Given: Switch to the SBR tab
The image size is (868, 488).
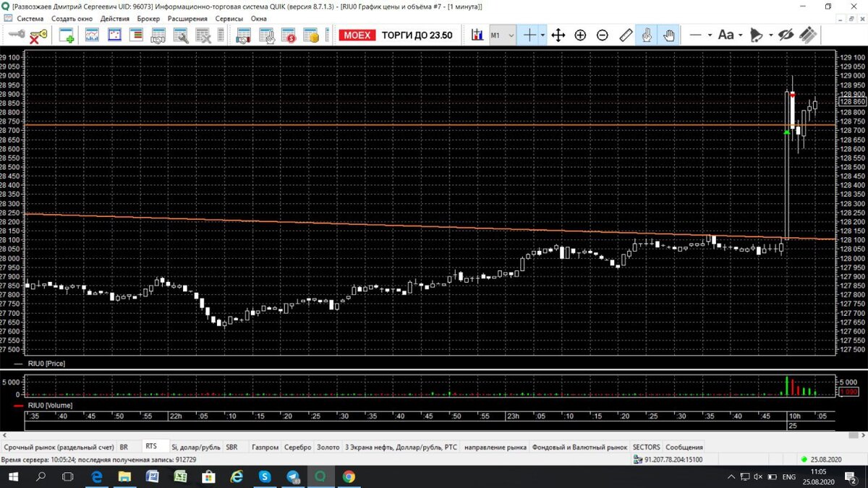Looking at the screenshot, I should (231, 448).
